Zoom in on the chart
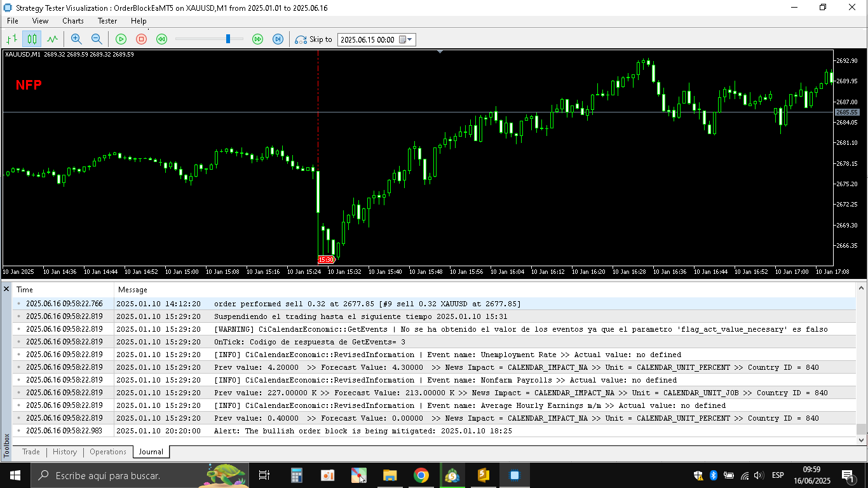The width and height of the screenshot is (868, 488). coord(76,39)
